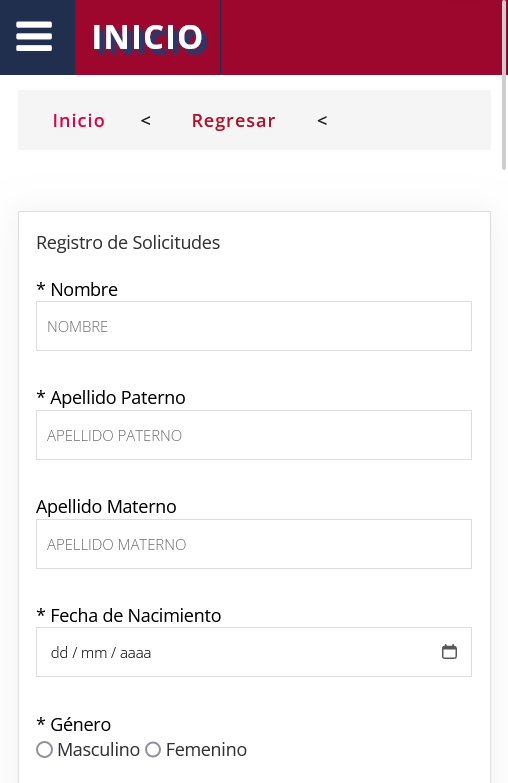508x783 pixels.
Task: Go to the Inicio breadcrumb link
Action: tap(79, 120)
